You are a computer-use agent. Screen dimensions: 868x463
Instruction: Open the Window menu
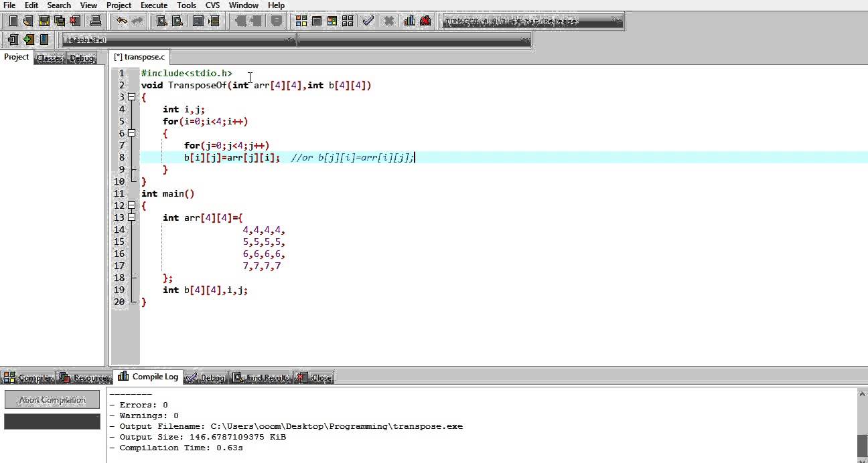pyautogui.click(x=244, y=5)
